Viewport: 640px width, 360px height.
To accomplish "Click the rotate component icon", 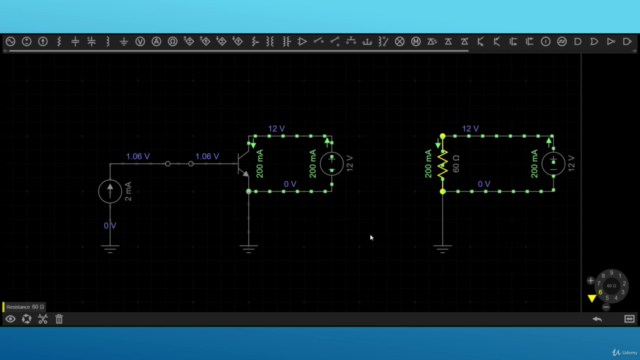I will point(27,319).
